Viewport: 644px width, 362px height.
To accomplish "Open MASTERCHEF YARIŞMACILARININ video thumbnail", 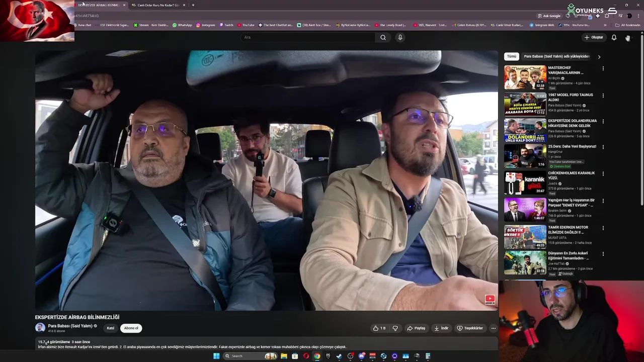I will [x=525, y=77].
